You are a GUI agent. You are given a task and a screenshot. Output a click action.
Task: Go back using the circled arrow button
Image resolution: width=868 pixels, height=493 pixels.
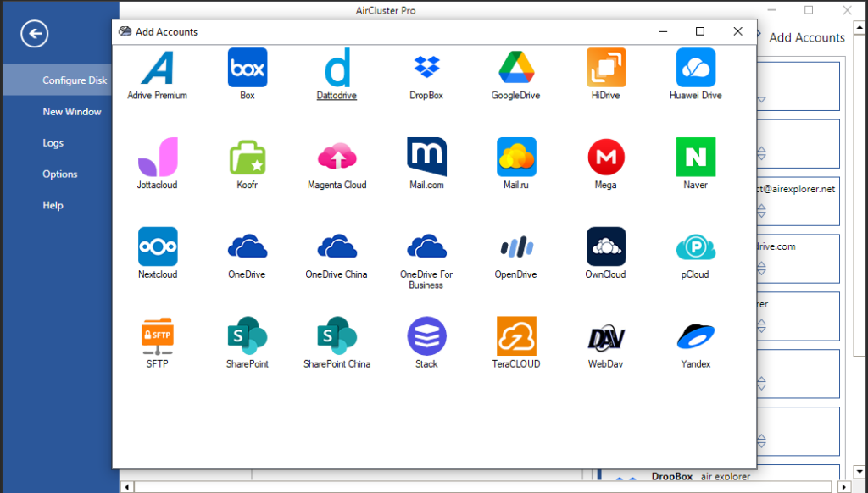point(35,34)
